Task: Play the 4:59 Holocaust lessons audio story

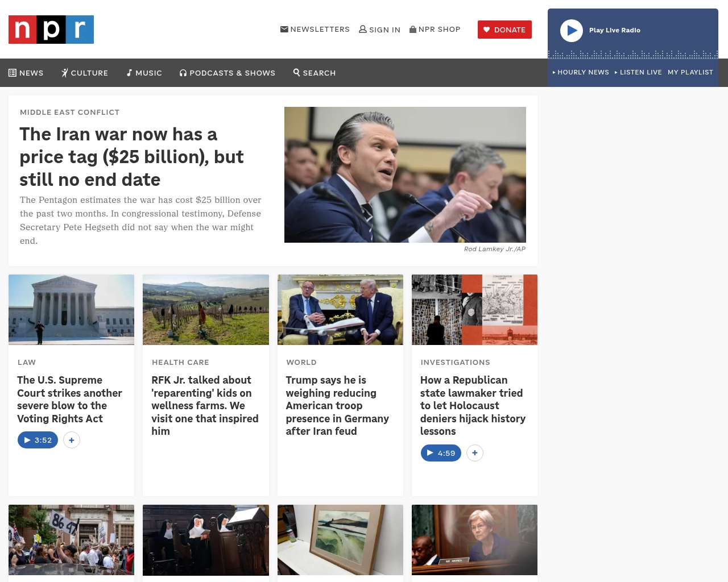Action: 441,453
